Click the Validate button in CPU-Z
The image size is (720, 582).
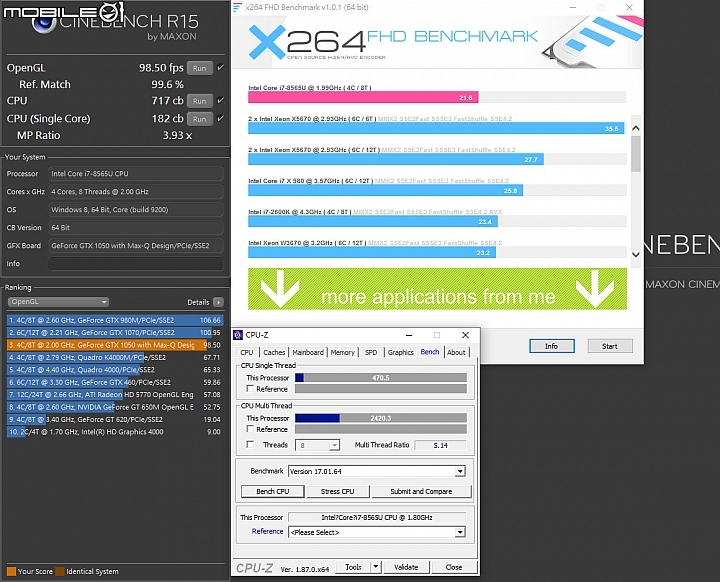(x=406, y=567)
